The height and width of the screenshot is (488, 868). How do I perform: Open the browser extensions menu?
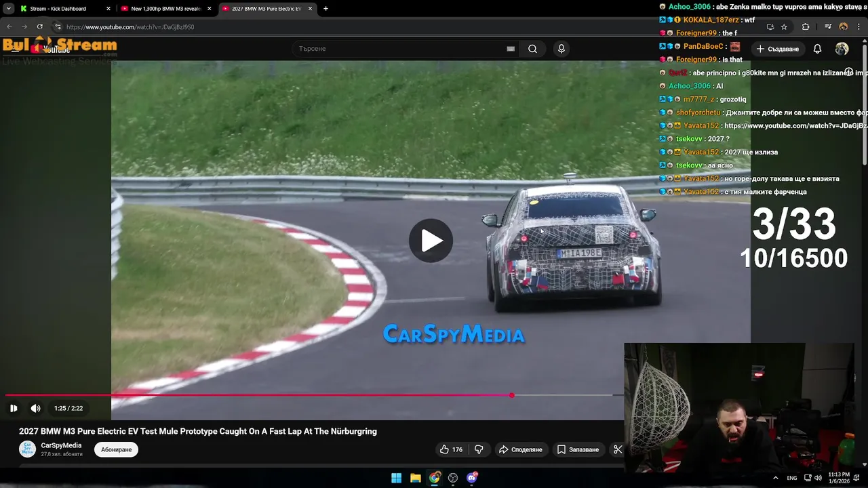pyautogui.click(x=806, y=27)
